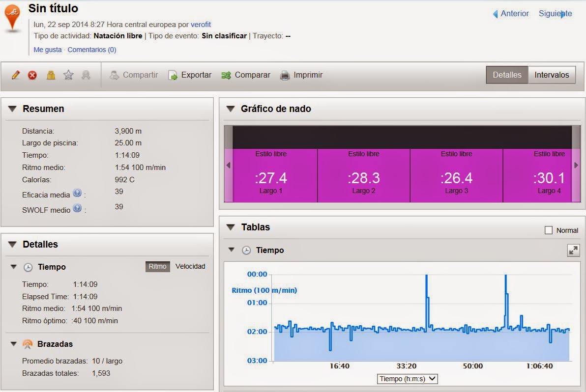Open Comentarios (0) link
The height and width of the screenshot is (392, 586).
pyautogui.click(x=92, y=50)
